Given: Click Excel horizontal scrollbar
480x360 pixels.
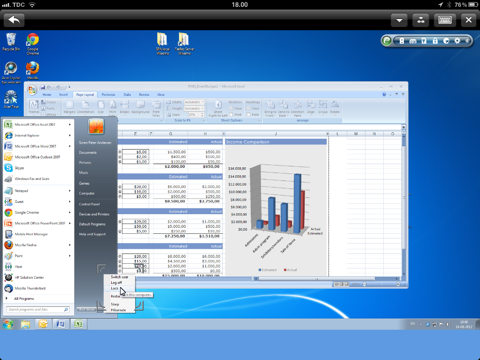Looking at the screenshot, I should point(317,279).
